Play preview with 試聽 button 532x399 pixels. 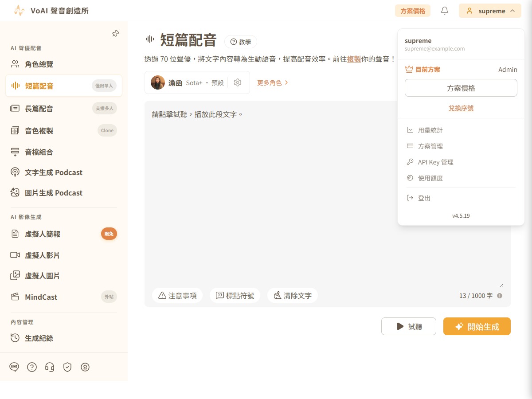click(x=409, y=326)
